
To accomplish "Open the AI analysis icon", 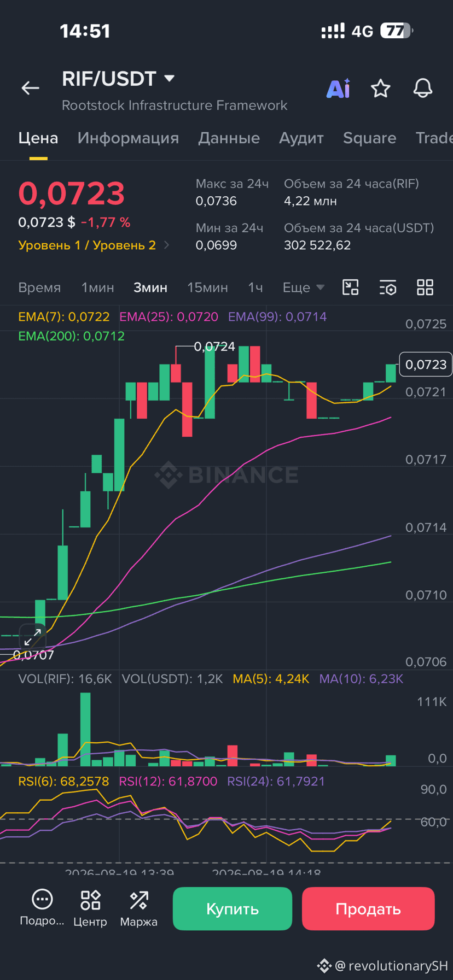I will tap(338, 88).
